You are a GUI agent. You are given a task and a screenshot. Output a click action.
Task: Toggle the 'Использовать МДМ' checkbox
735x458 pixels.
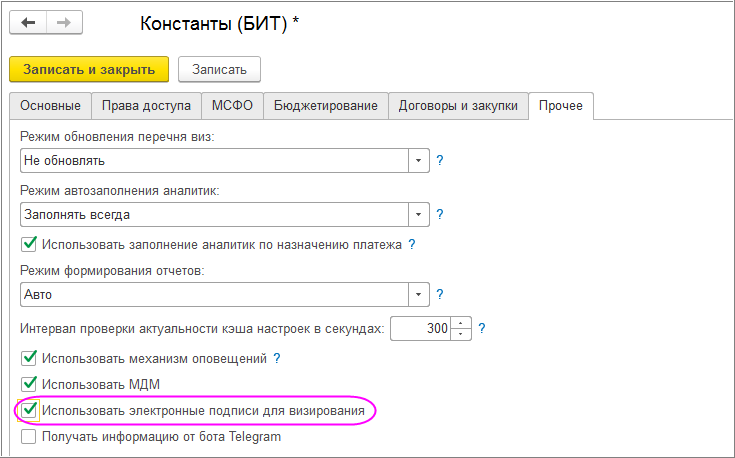[29, 383]
